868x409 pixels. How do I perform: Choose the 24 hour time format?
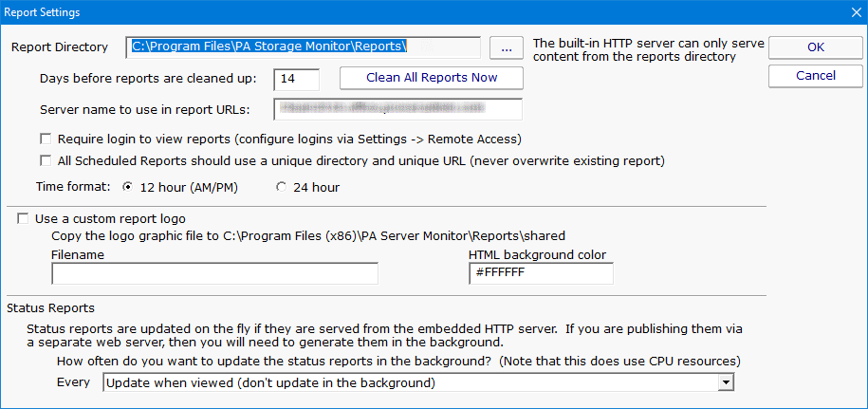click(x=281, y=187)
